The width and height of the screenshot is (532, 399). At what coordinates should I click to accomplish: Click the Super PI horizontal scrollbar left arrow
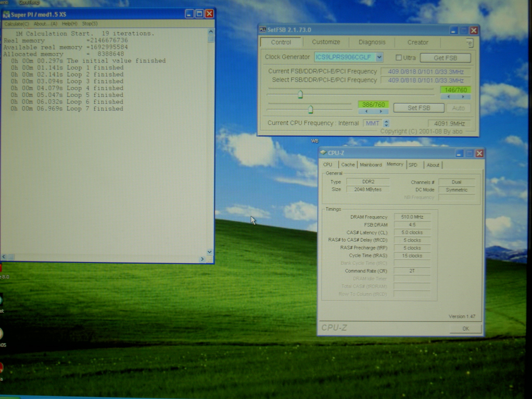[4, 257]
